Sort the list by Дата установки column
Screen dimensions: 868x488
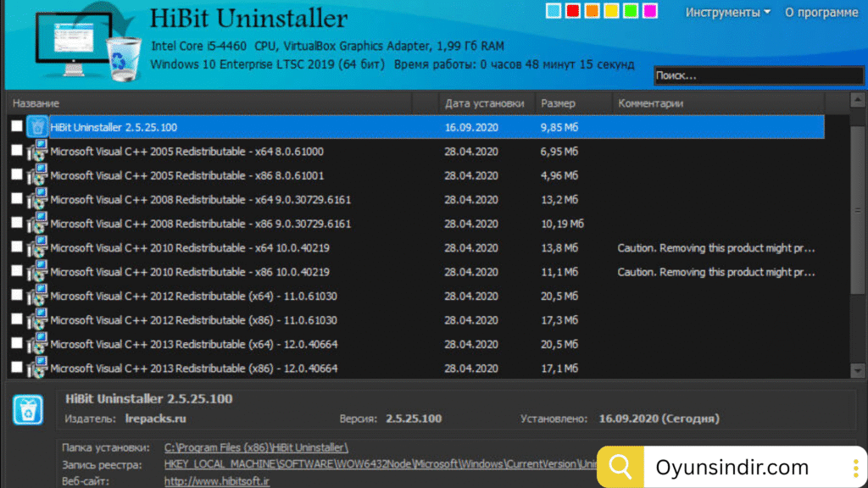[485, 103]
